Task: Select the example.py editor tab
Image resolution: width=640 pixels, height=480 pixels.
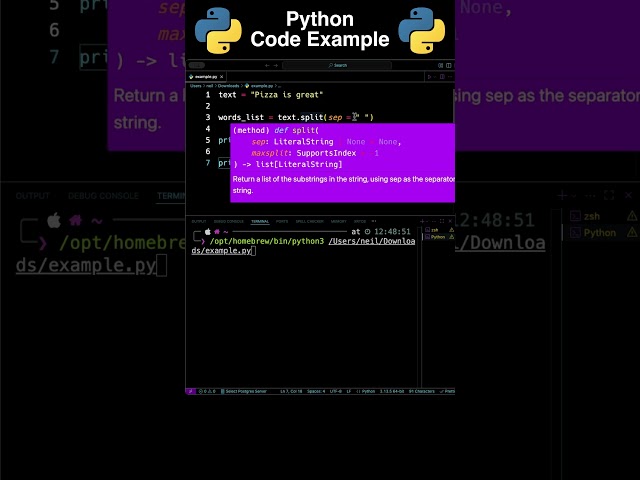Action: 206,77
